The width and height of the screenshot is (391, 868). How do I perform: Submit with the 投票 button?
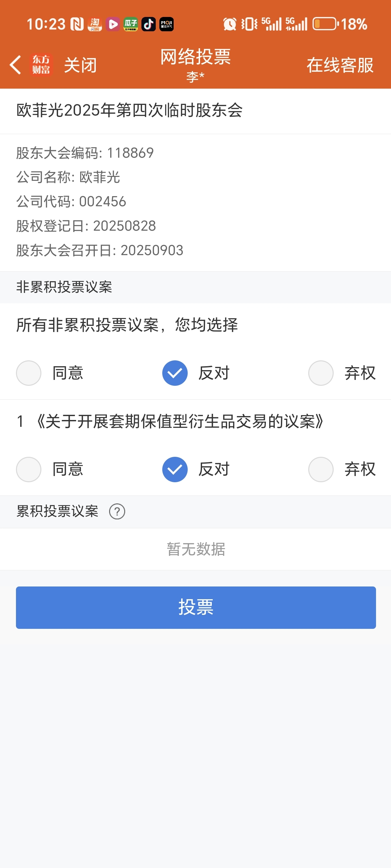(x=196, y=608)
